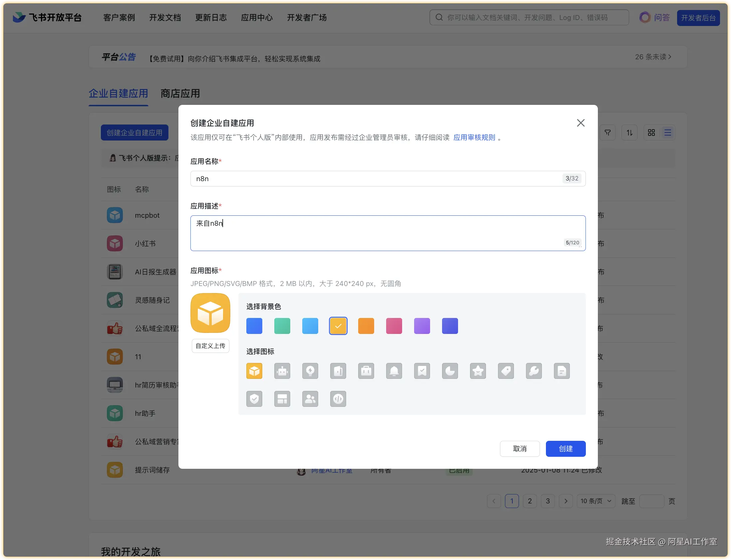The height and width of the screenshot is (560, 731).
Task: Focus the 应用描述 text area
Action: pos(388,233)
